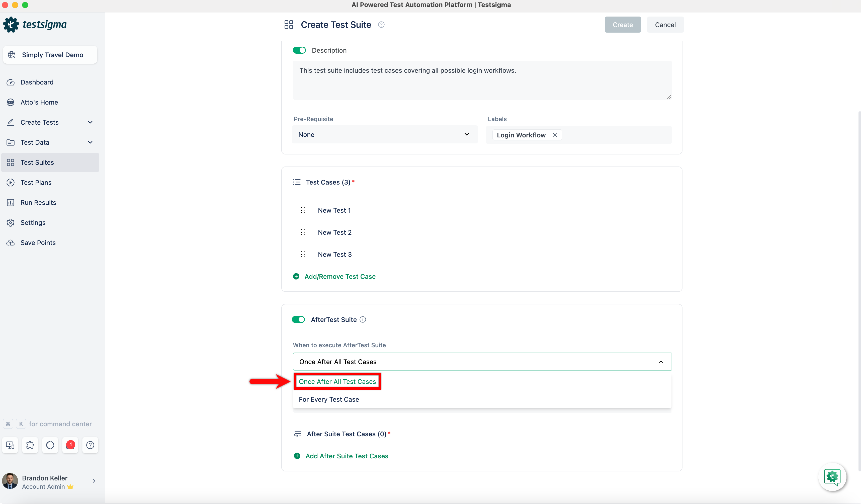Image resolution: width=861 pixels, height=504 pixels.
Task: Remove the Login Workflow label
Action: click(555, 135)
